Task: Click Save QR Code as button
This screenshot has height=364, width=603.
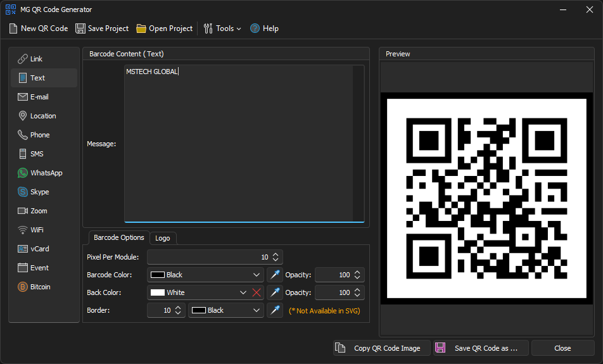Action: 481,348
